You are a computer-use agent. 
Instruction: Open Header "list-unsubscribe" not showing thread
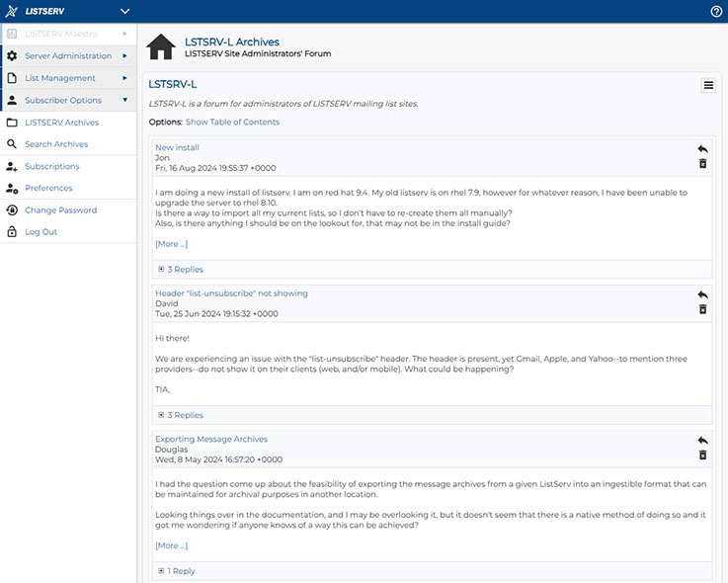(231, 293)
